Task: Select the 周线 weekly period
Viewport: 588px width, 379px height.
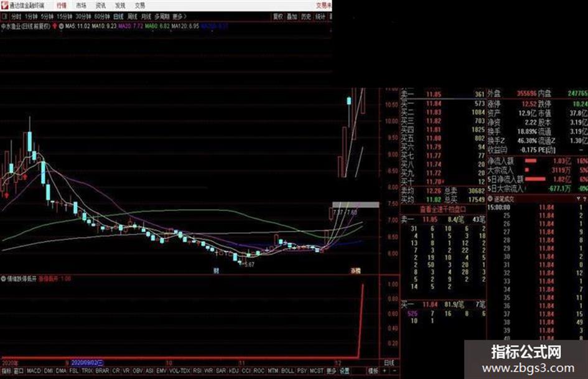Action: click(x=133, y=17)
